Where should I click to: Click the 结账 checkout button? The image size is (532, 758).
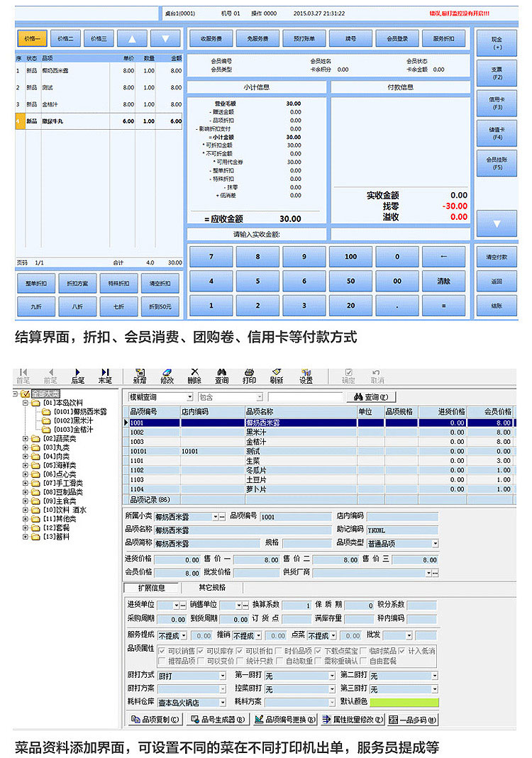tap(497, 306)
